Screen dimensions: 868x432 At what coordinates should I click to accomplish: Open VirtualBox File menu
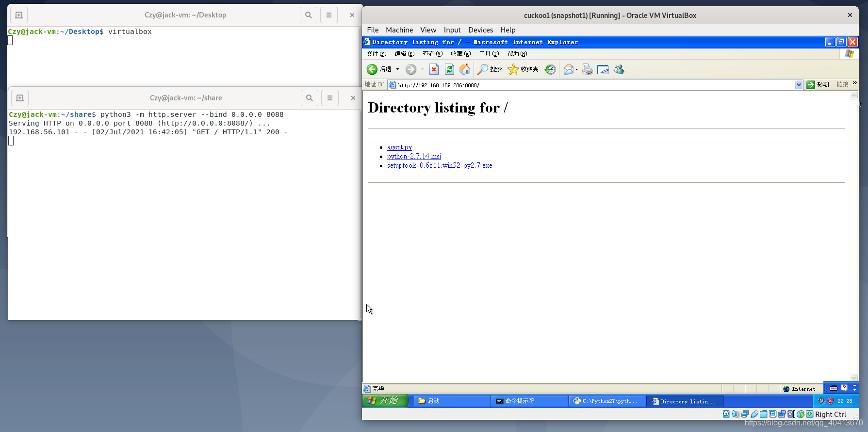point(373,30)
